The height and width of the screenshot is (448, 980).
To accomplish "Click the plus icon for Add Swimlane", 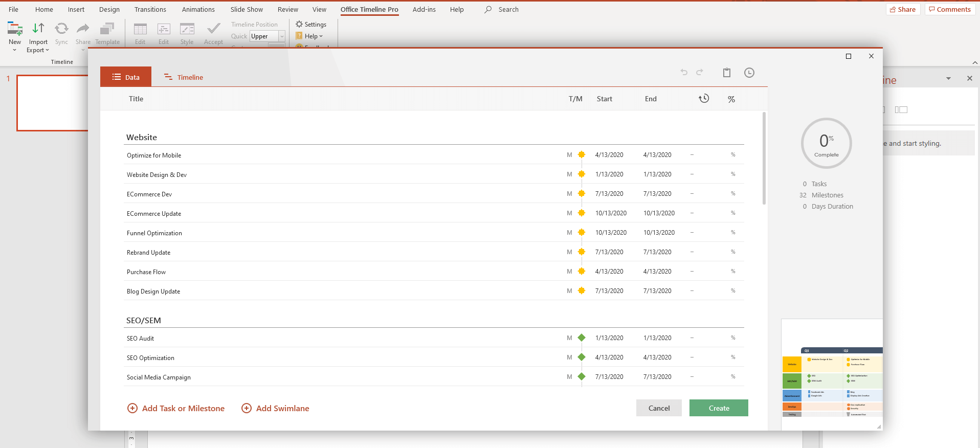I will pos(247,408).
